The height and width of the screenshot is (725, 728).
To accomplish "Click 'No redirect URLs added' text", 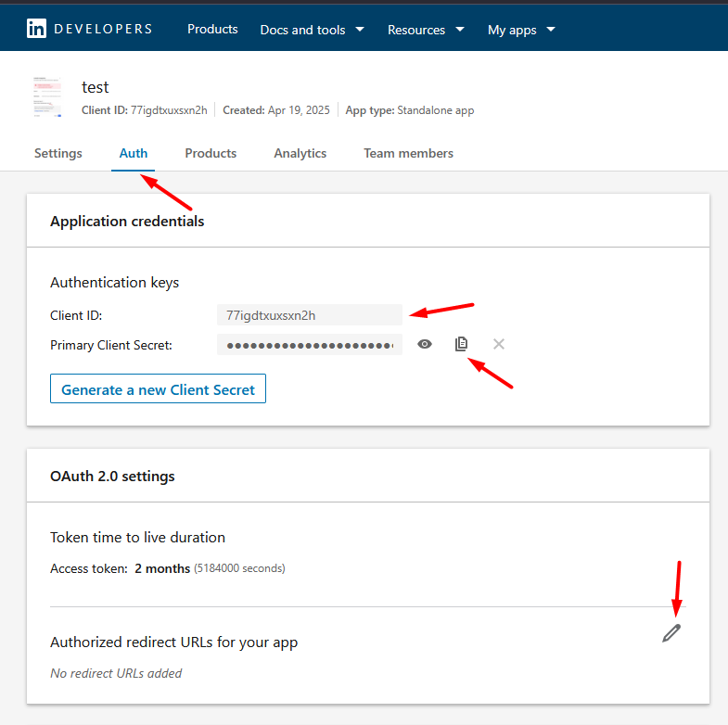I will tap(116, 673).
